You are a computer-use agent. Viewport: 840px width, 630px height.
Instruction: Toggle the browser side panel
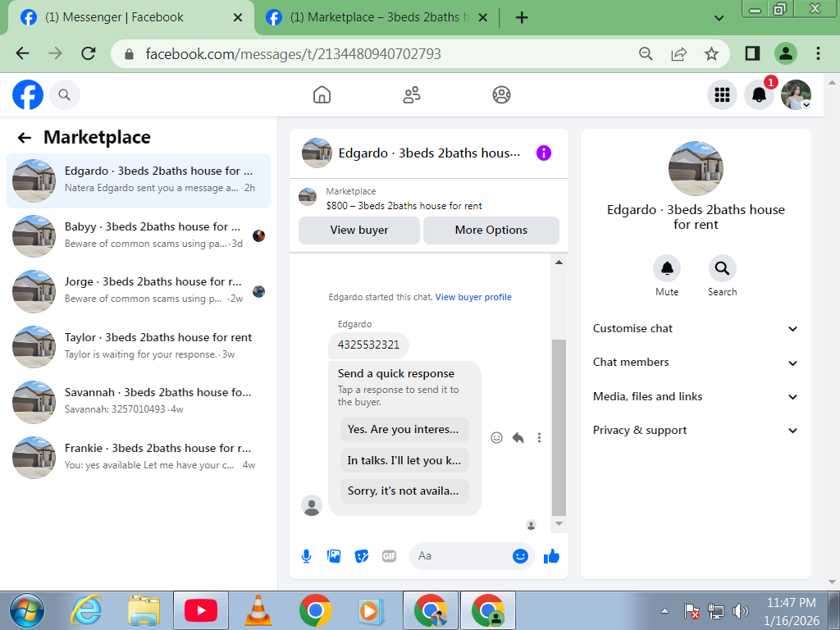click(x=753, y=53)
